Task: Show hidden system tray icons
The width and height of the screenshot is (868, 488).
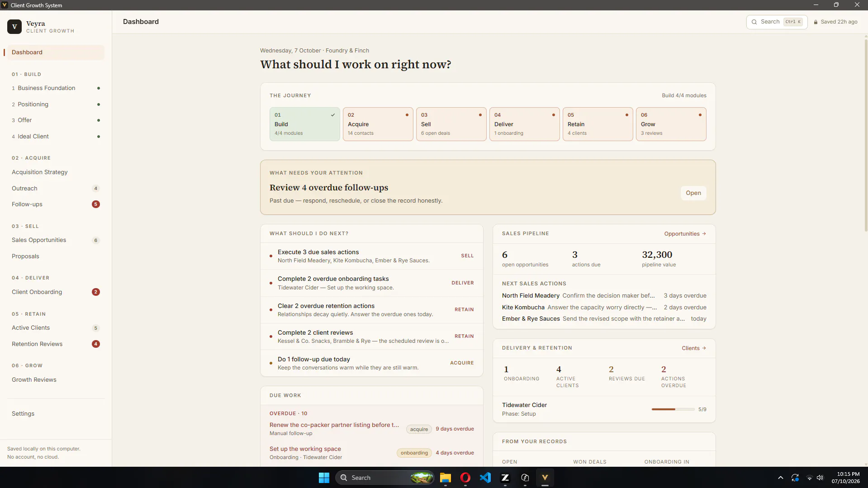Action: 780,478
